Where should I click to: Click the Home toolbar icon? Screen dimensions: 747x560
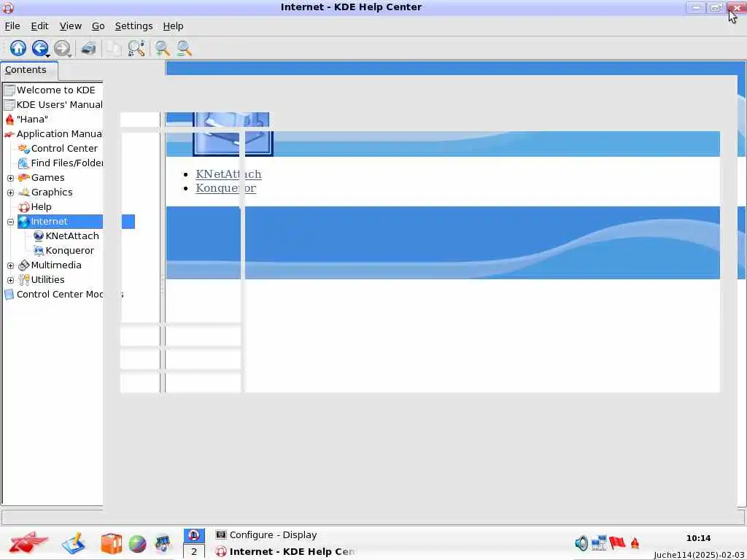point(18,48)
